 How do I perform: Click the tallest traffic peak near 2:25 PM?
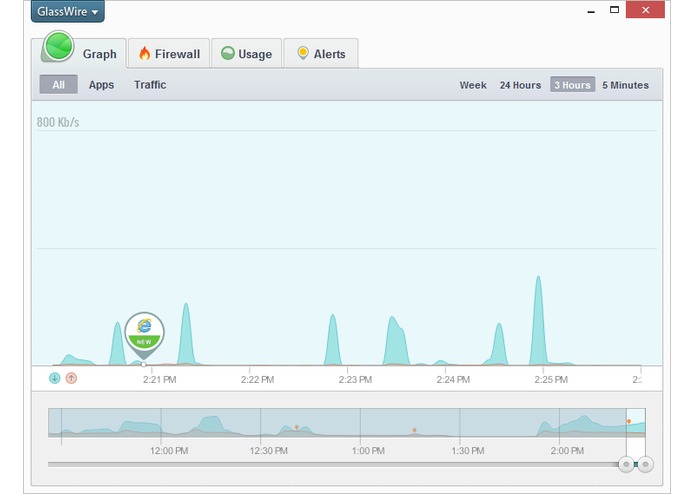[x=538, y=319]
